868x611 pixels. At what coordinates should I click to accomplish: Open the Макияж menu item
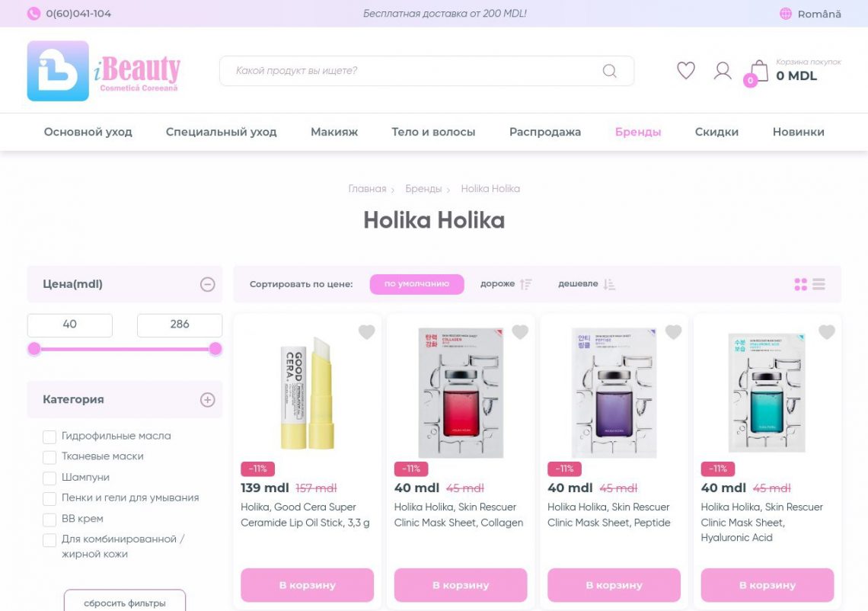tap(334, 132)
